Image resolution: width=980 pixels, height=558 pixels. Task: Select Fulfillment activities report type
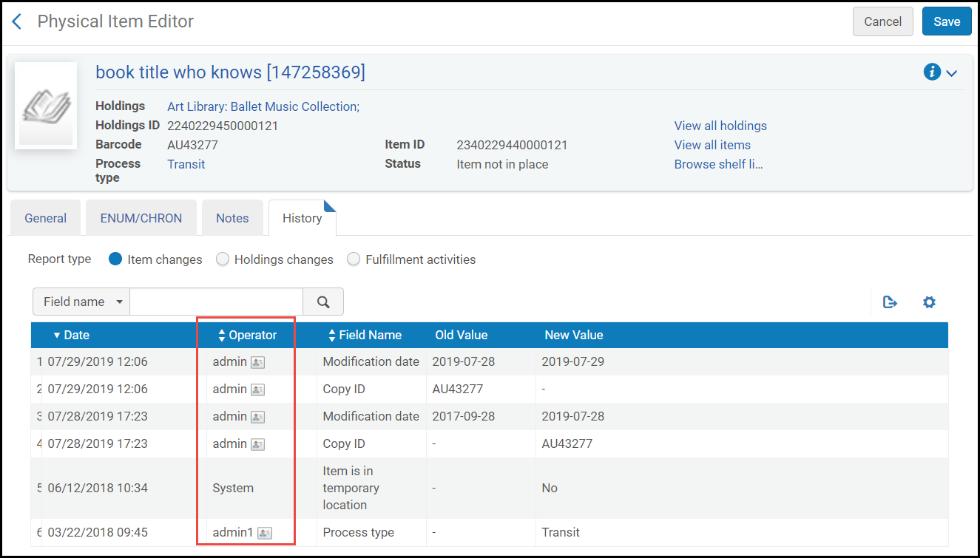(354, 259)
